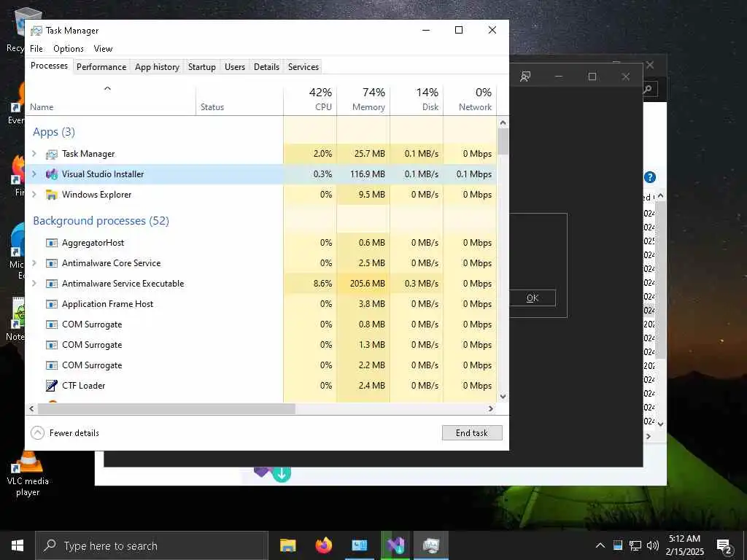Click OK in the background dialog
747x560 pixels.
point(533,298)
